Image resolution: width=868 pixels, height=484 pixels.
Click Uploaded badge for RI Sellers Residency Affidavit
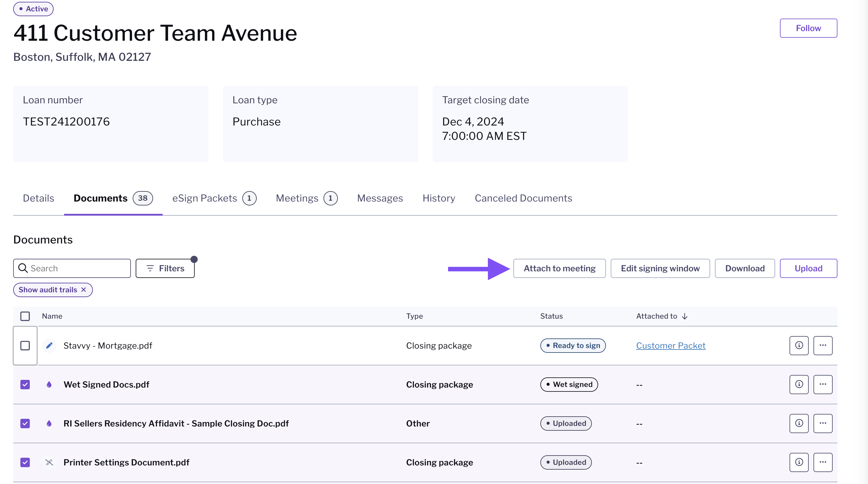point(566,423)
